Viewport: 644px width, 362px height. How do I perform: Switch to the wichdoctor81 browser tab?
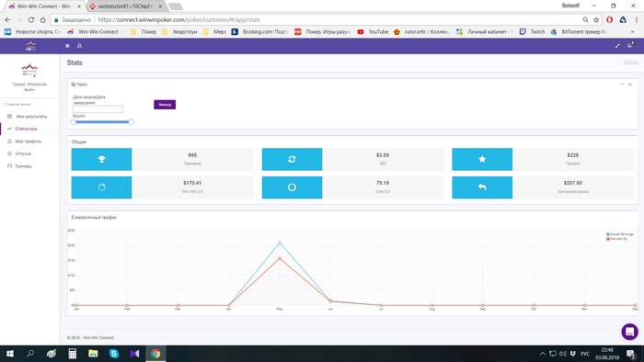126,6
